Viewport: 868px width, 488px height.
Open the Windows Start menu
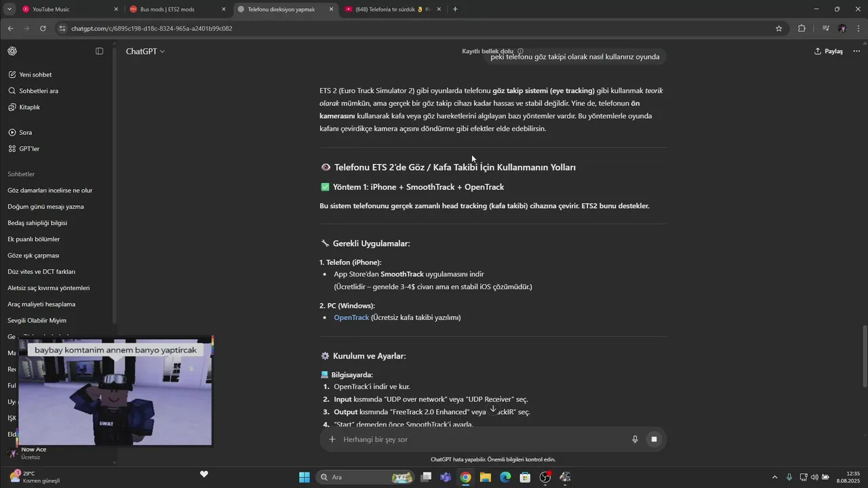304,477
